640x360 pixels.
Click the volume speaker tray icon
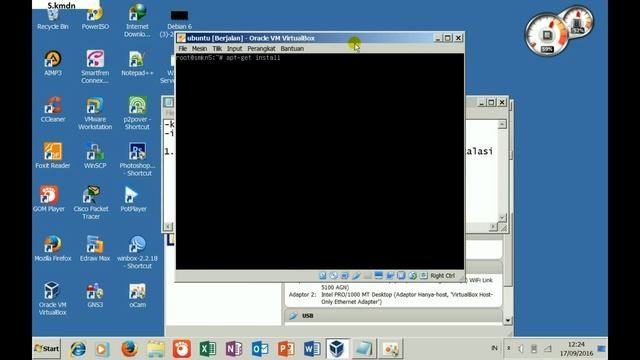(520, 349)
